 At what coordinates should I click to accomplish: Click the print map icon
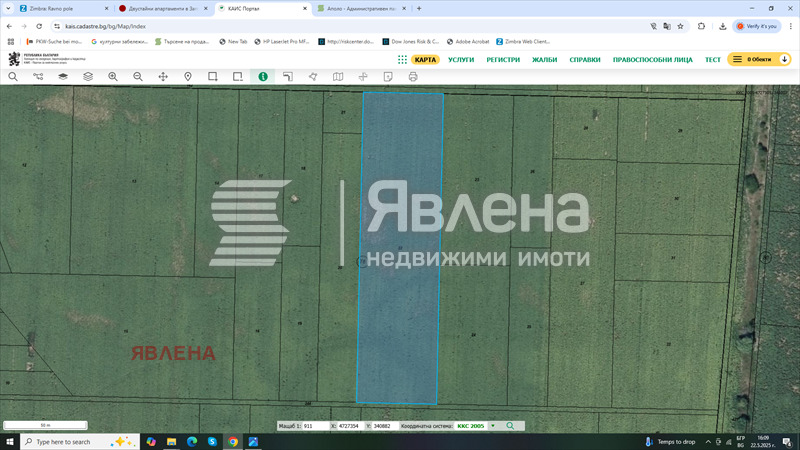coord(413,76)
